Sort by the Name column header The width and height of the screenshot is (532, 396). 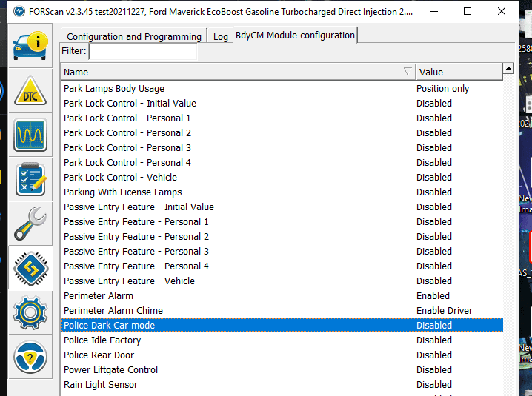pos(238,72)
